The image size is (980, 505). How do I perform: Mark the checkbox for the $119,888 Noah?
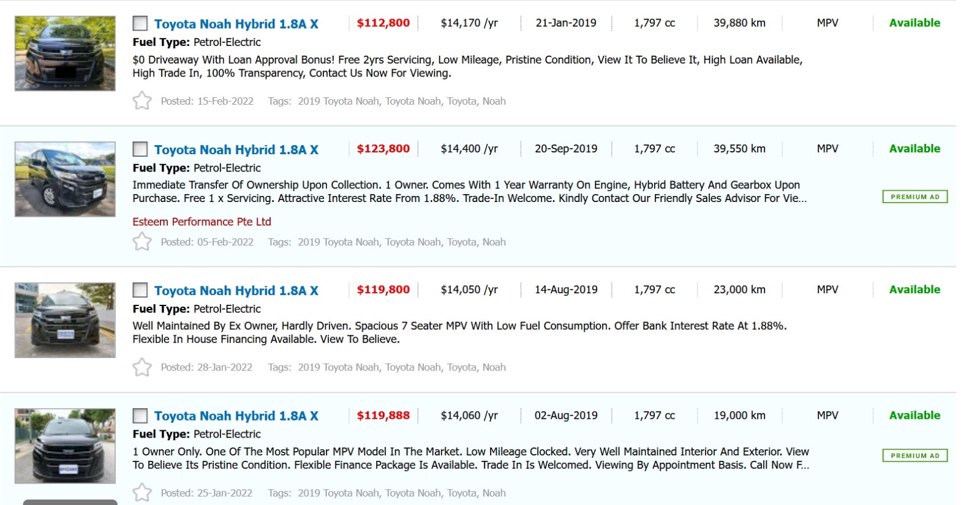pyautogui.click(x=140, y=416)
